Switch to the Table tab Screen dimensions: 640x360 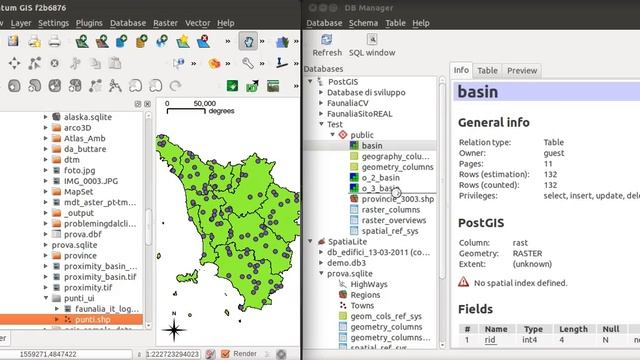point(487,71)
